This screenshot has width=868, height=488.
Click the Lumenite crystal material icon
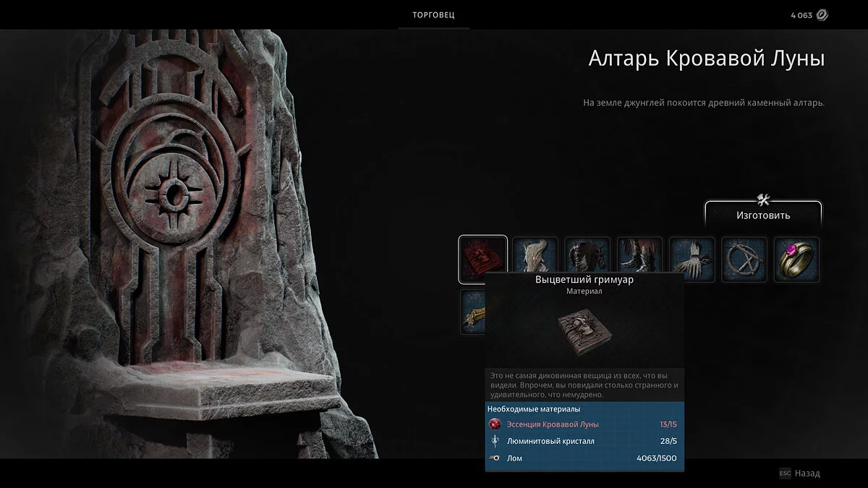pyautogui.click(x=494, y=441)
